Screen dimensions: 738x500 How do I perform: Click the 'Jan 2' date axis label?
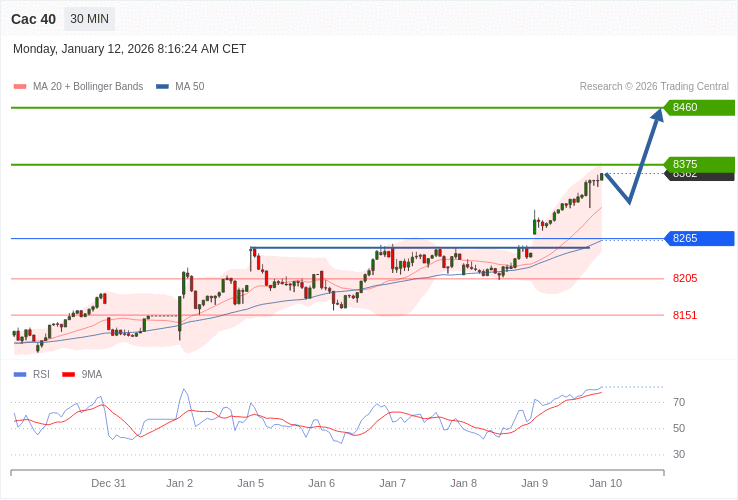point(180,483)
